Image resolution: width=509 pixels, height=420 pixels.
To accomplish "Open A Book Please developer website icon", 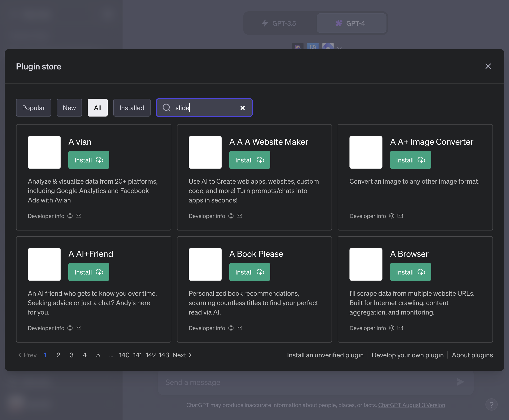I will 231,328.
